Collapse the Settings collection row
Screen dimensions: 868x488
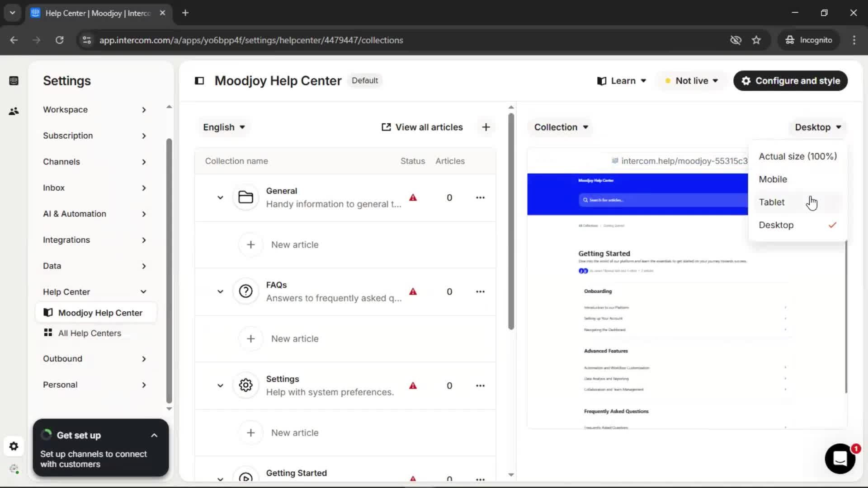click(x=220, y=385)
